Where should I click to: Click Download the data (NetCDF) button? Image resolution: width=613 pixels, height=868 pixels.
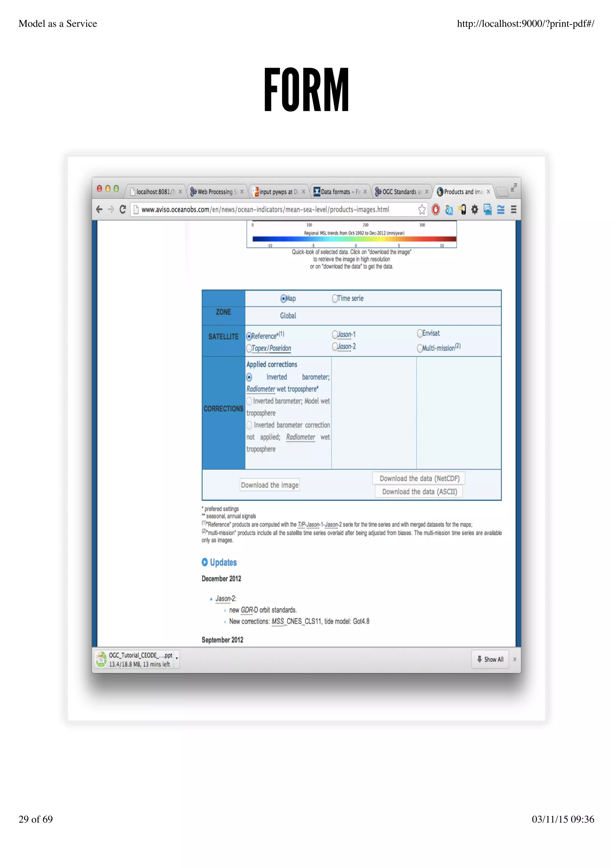click(419, 479)
